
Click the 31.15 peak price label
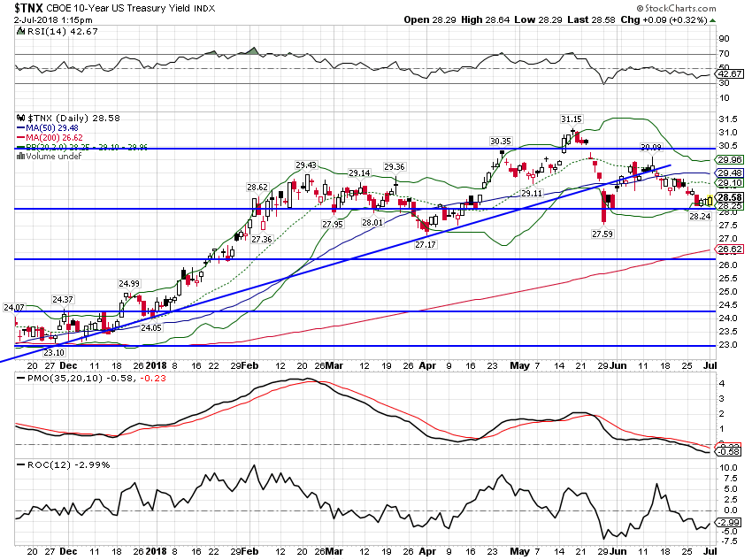coord(572,119)
